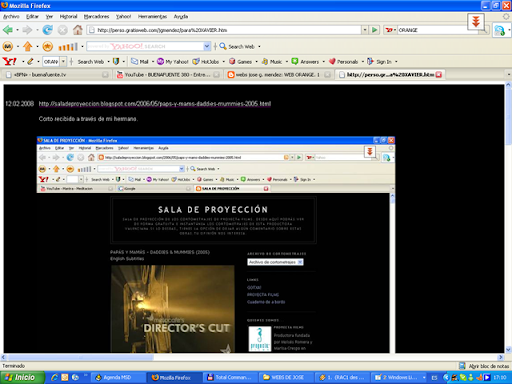Click the red download arrows toolbar icon
The image size is (512, 384).
476,22
